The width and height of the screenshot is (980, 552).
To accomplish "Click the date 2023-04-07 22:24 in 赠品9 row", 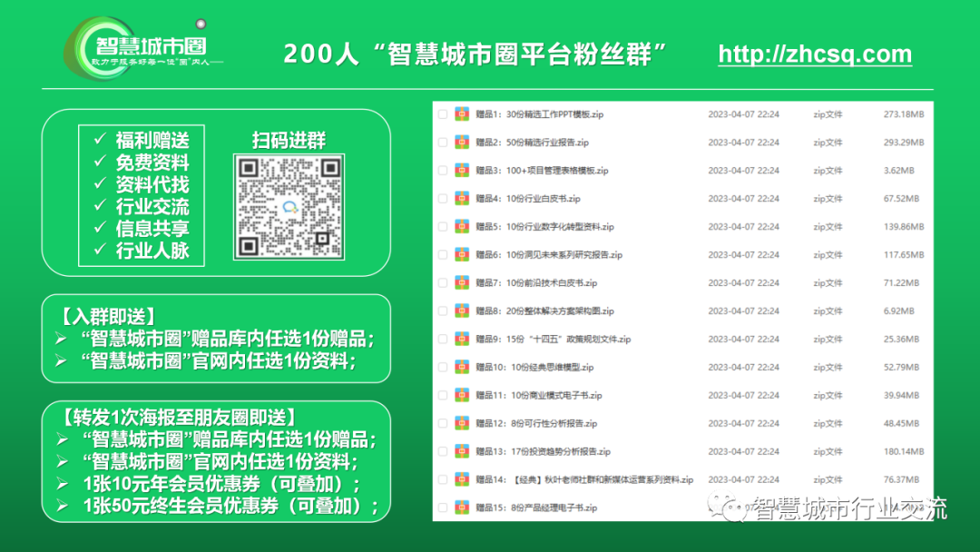I will [744, 340].
